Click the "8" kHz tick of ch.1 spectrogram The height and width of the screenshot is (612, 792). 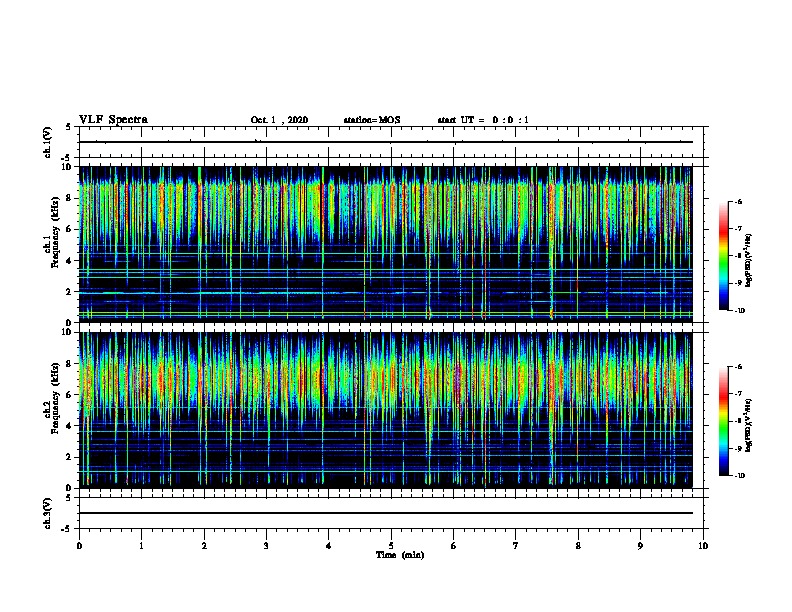point(69,198)
